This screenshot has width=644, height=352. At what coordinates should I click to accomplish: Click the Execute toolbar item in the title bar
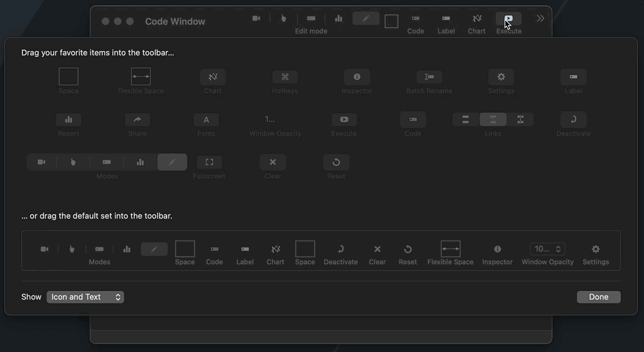coord(509,19)
